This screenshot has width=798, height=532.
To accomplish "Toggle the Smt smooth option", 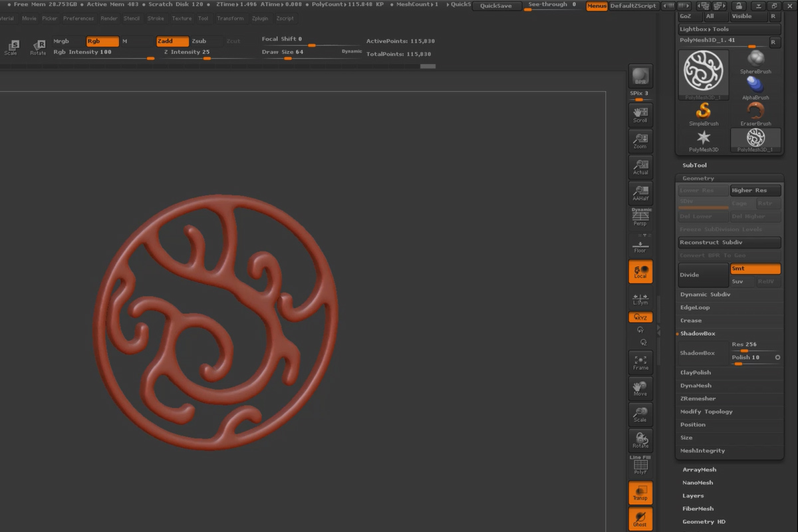I will pos(755,269).
